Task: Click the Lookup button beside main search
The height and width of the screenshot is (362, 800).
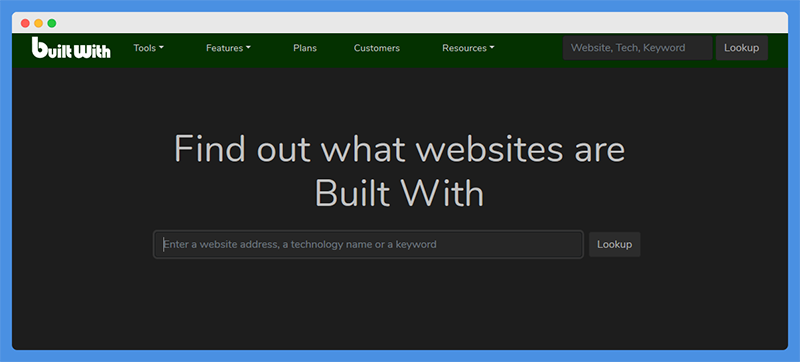Action: point(615,244)
